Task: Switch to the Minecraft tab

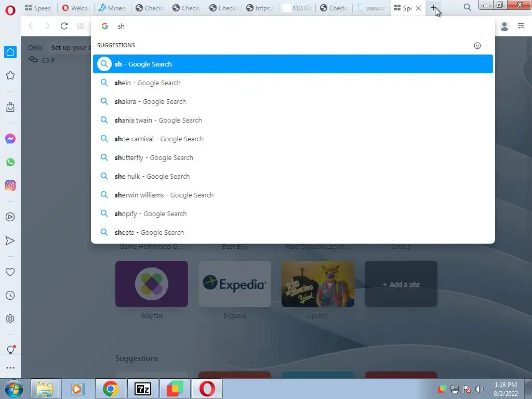Action: [112, 8]
